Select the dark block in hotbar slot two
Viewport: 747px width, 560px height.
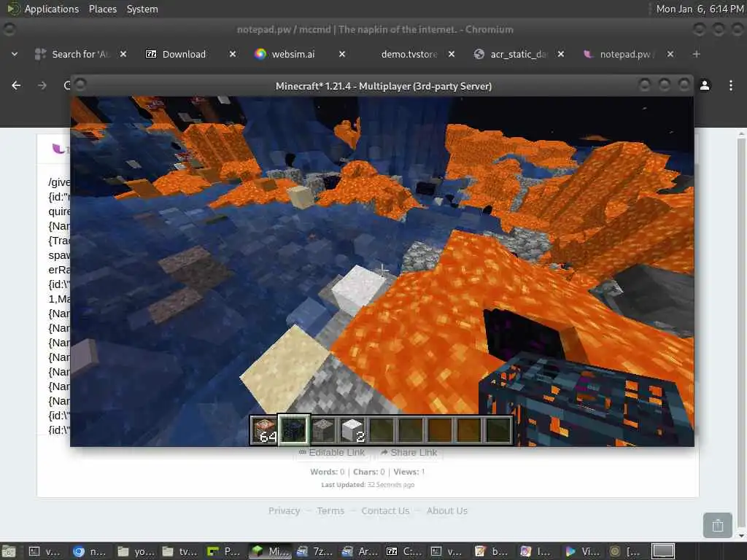[294, 429]
